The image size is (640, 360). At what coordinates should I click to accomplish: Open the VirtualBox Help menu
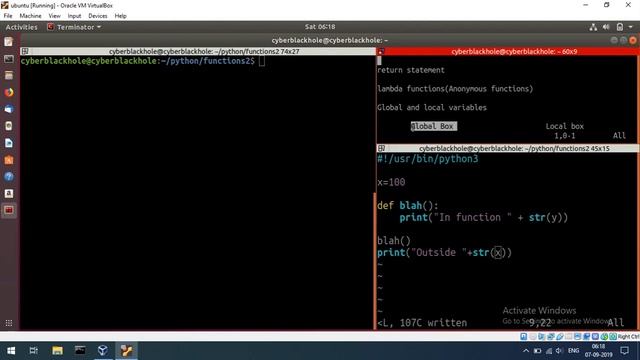[120, 16]
